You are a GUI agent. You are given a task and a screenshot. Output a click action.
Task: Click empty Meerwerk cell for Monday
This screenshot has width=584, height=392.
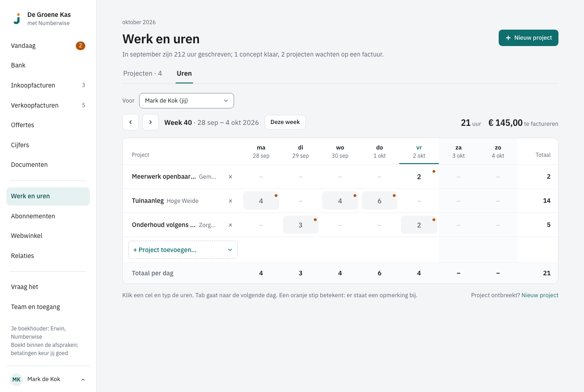[261, 176]
